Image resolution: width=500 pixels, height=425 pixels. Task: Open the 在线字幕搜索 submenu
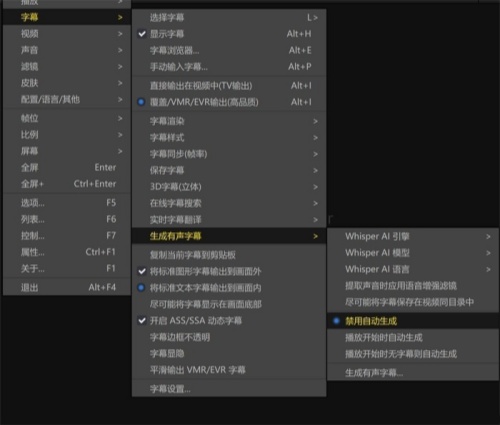coord(229,203)
